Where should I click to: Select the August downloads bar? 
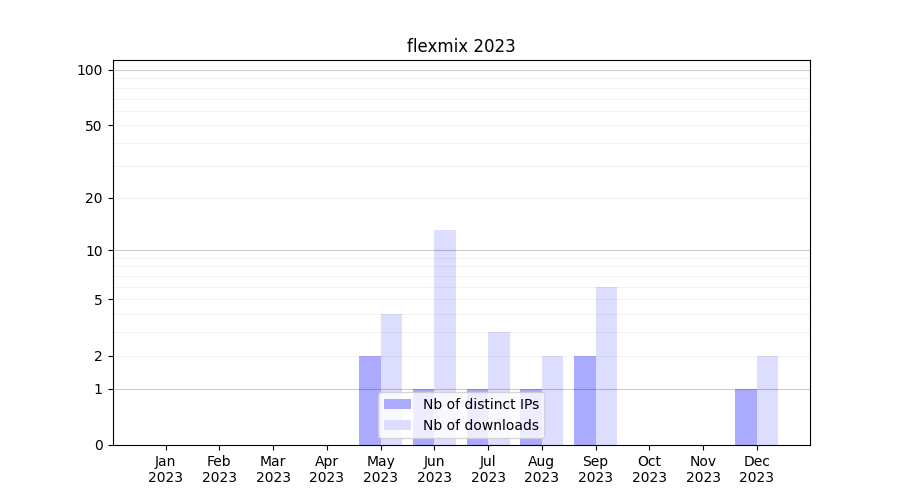click(552, 400)
